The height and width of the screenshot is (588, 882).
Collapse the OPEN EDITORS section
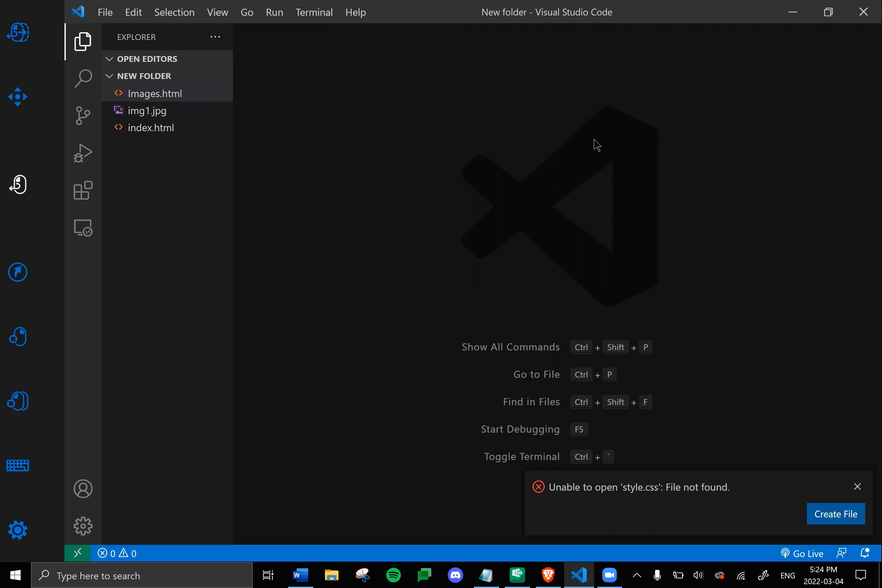(167, 59)
